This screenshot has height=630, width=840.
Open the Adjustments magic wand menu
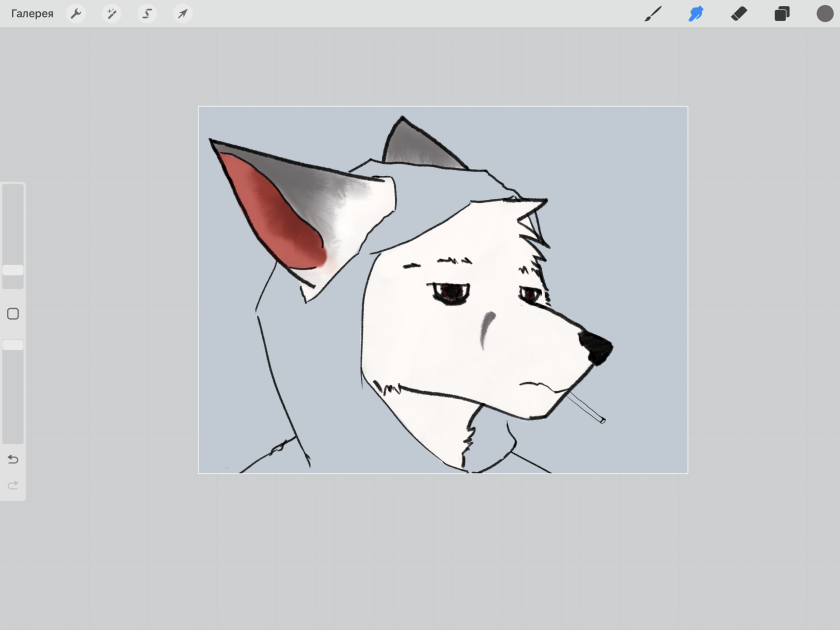coord(111,13)
